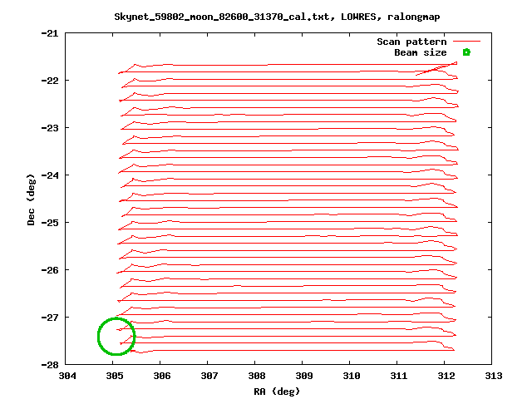The width and height of the screenshot is (532, 399).
Task: Click the y-axis tick label -28
Action: [x=50, y=365]
